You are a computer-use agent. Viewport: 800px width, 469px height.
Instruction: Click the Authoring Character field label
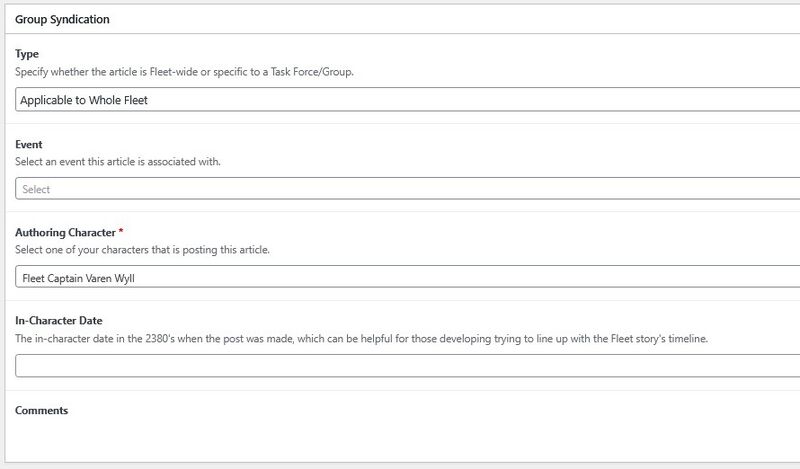pos(65,232)
